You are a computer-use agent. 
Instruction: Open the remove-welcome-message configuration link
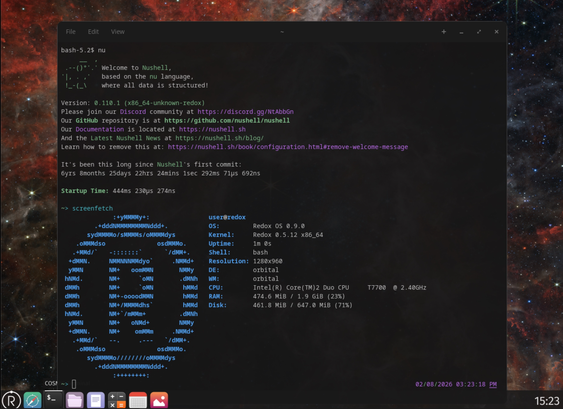click(x=288, y=147)
